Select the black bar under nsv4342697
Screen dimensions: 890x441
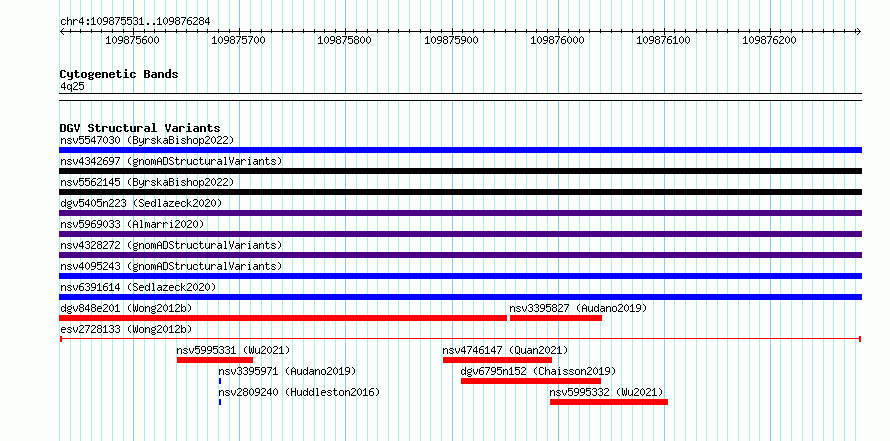tap(460, 171)
